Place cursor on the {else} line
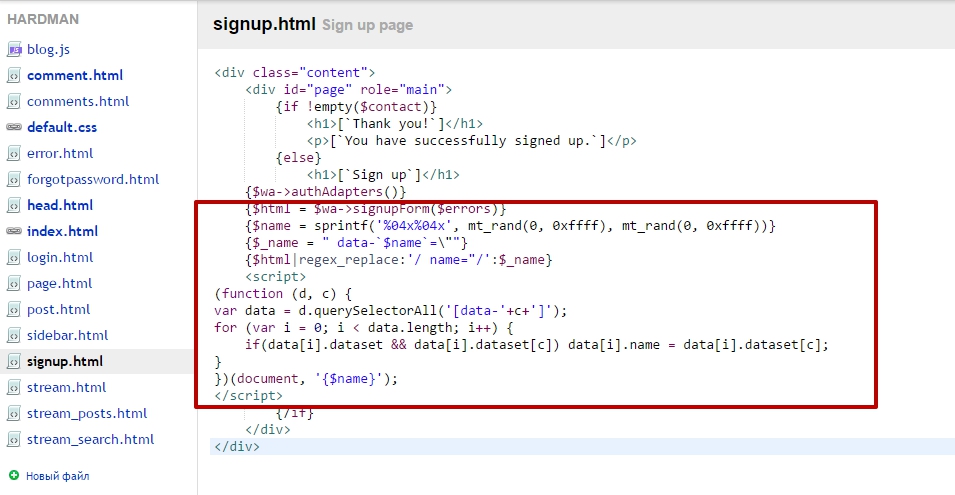Screen dimensions: 955x495 298,158
